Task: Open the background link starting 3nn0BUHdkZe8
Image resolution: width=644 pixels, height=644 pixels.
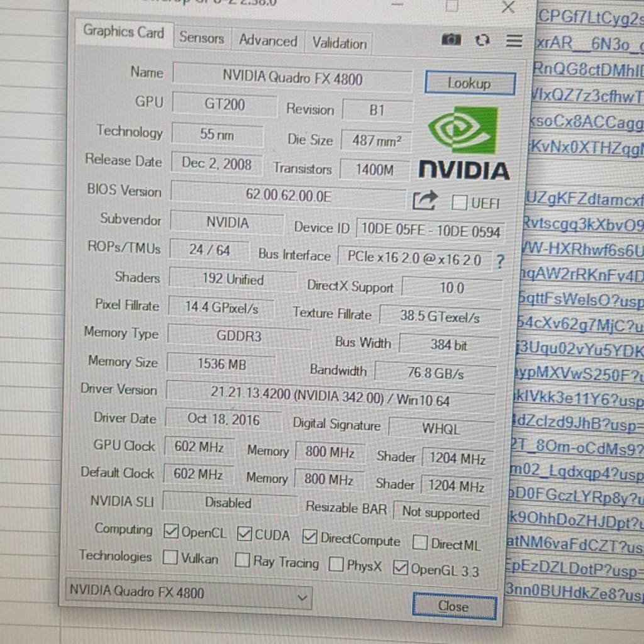Action: (574, 592)
